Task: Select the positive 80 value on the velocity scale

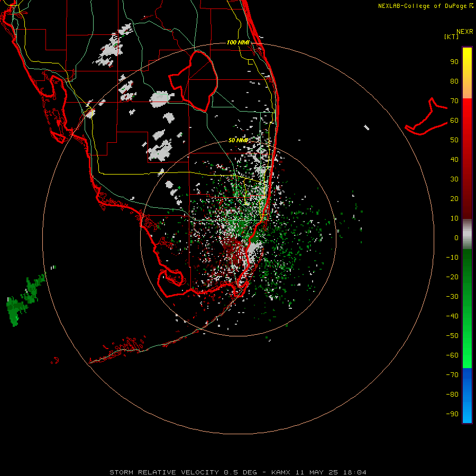Action: 454,81
